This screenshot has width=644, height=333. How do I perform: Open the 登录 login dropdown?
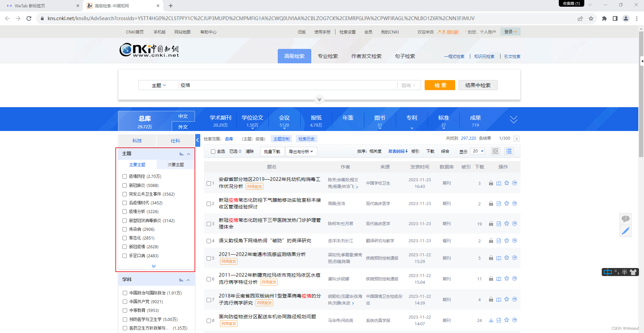(511, 31)
